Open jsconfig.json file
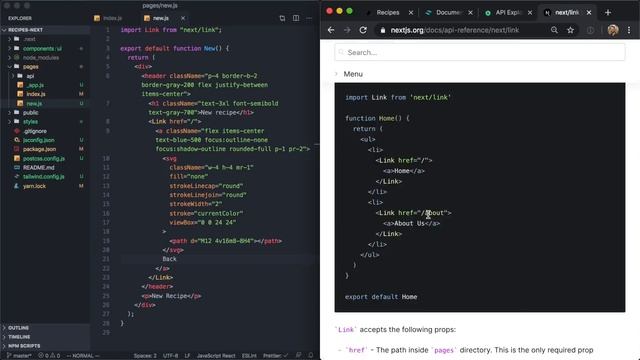Screen dimensions: 640x360 click(38, 140)
